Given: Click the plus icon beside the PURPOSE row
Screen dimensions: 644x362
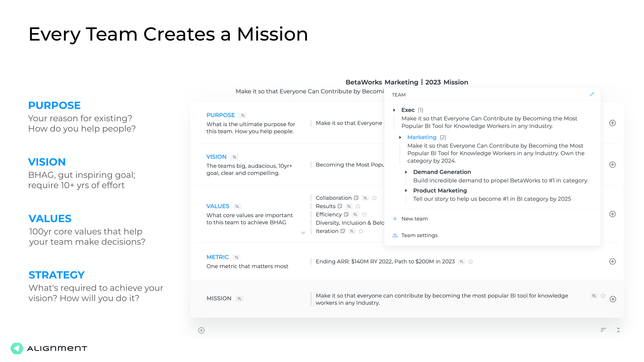Looking at the screenshot, I should click(x=613, y=123).
